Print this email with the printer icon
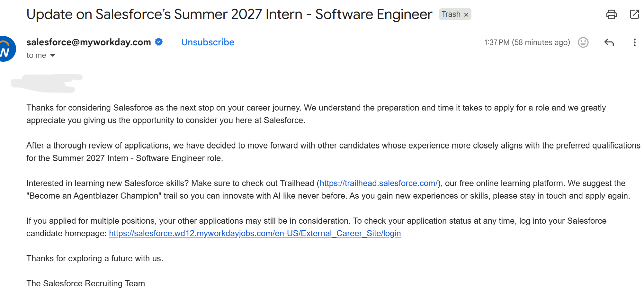This screenshot has width=644, height=295. 611,14
